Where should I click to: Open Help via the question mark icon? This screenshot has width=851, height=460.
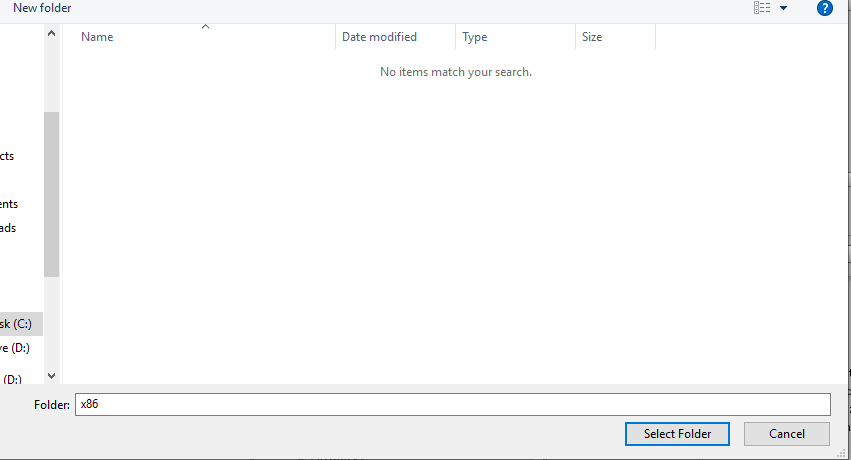[825, 8]
